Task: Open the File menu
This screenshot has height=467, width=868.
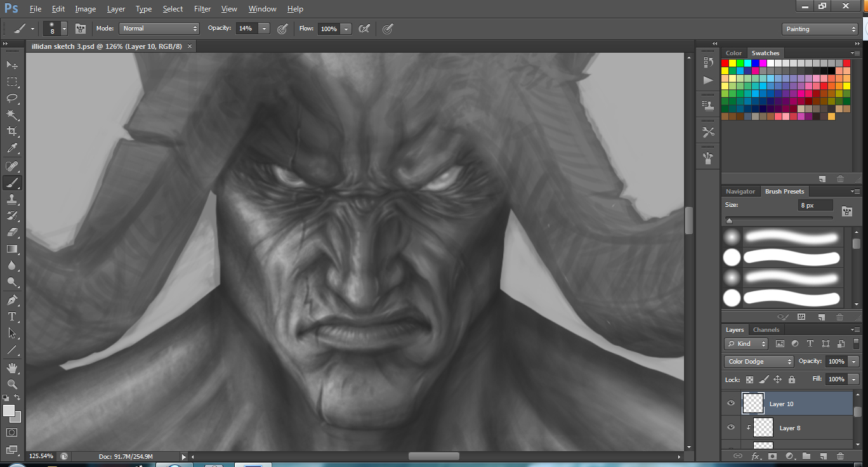Action: 36,9
